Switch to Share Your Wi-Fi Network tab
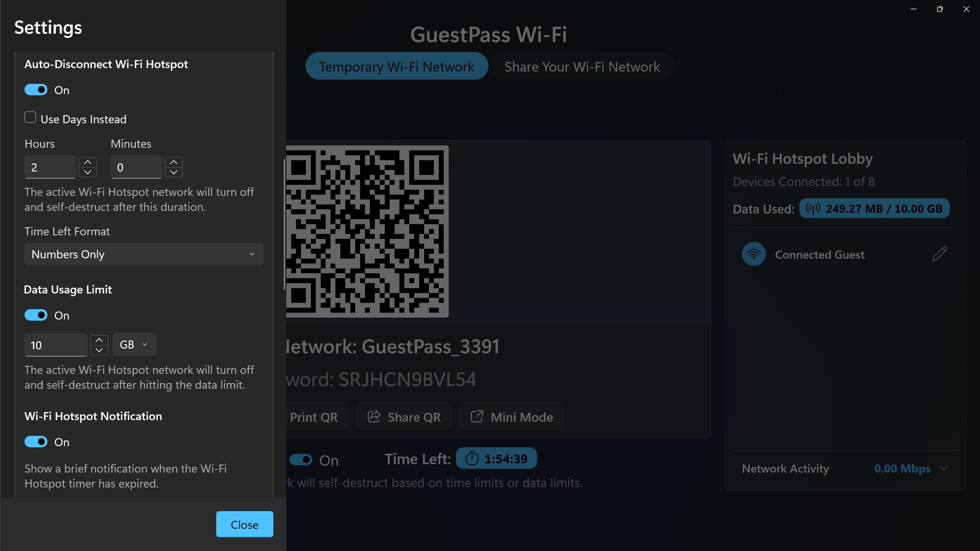Image resolution: width=980 pixels, height=551 pixels. [x=582, y=66]
